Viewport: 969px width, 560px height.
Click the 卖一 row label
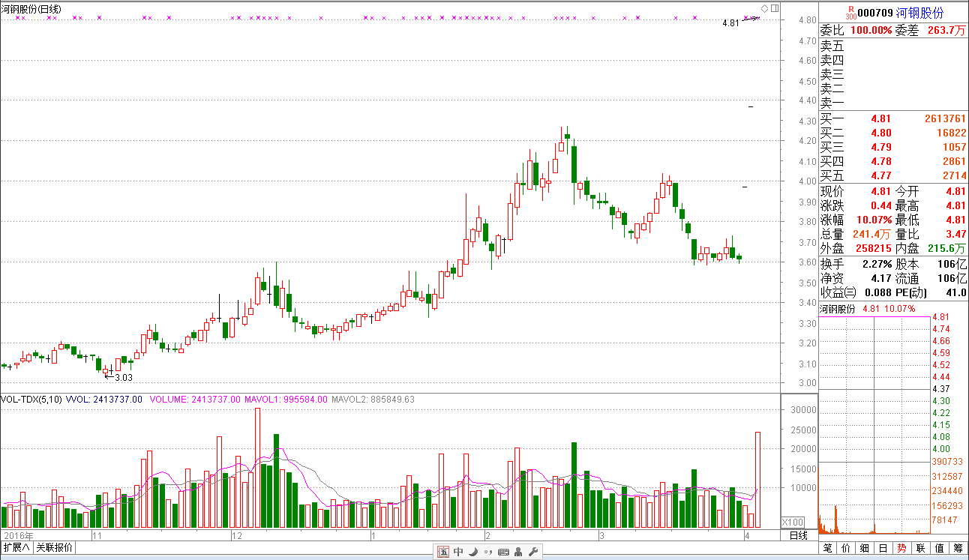(x=832, y=103)
